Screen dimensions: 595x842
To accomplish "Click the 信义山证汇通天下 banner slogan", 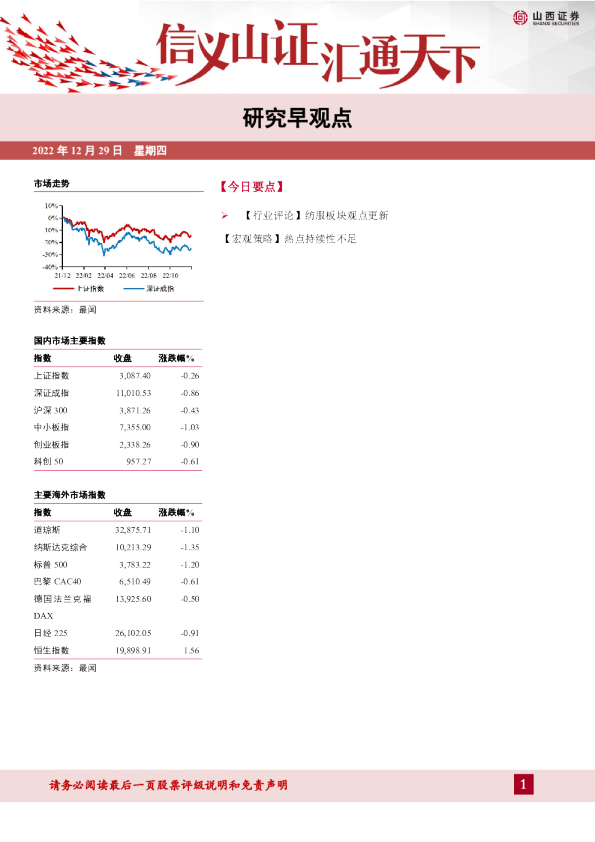I will point(317,53).
